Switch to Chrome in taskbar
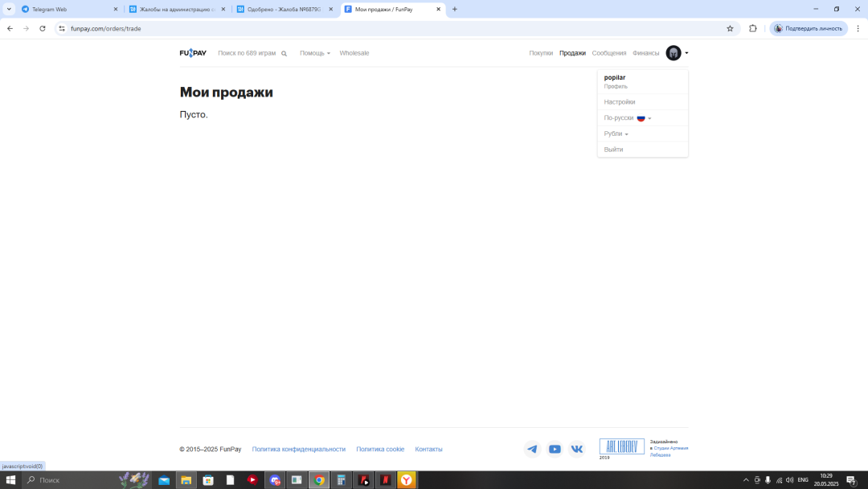Screen dimensions: 868x489 (x=319, y=480)
